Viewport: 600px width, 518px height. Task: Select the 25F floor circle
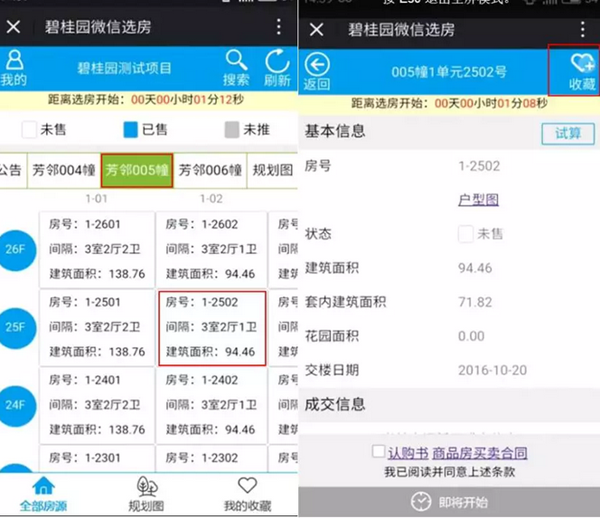point(16,328)
